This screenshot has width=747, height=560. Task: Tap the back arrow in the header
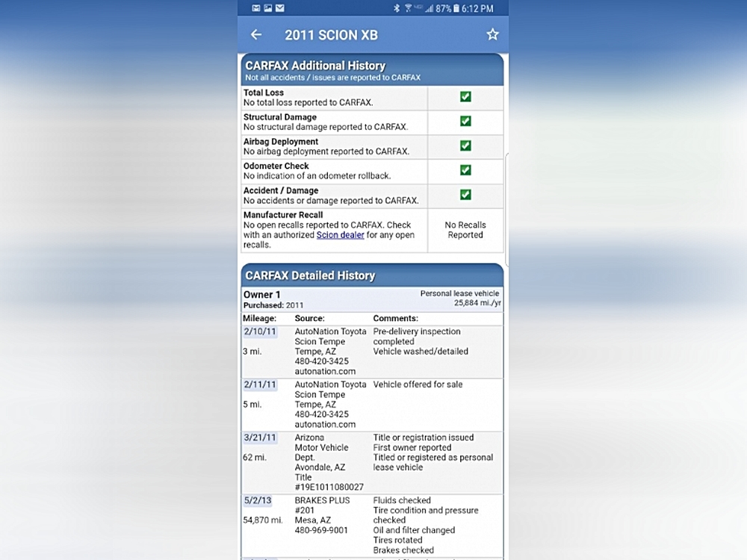coord(256,34)
